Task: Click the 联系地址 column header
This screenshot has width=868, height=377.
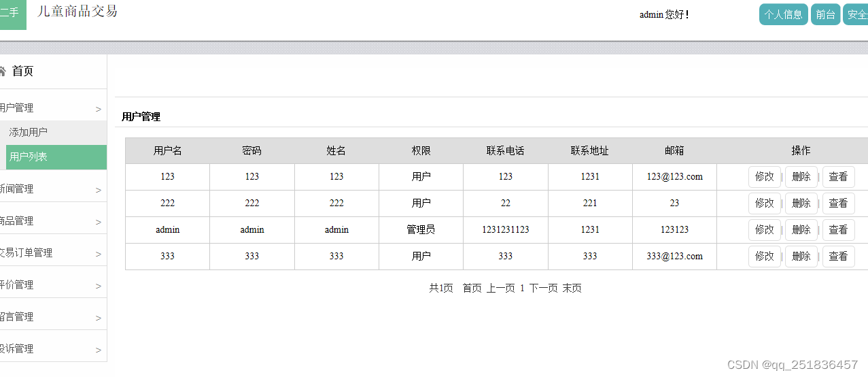Action: pos(590,151)
